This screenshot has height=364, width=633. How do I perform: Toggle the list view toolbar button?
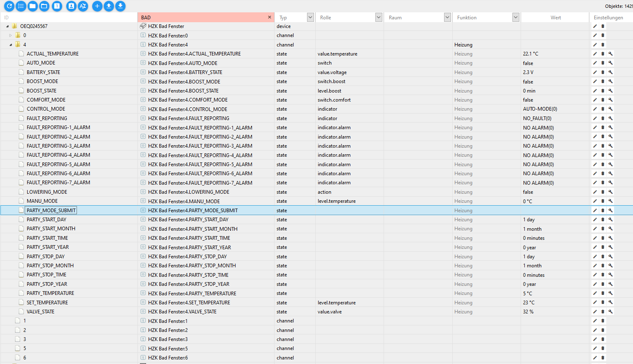21,6
